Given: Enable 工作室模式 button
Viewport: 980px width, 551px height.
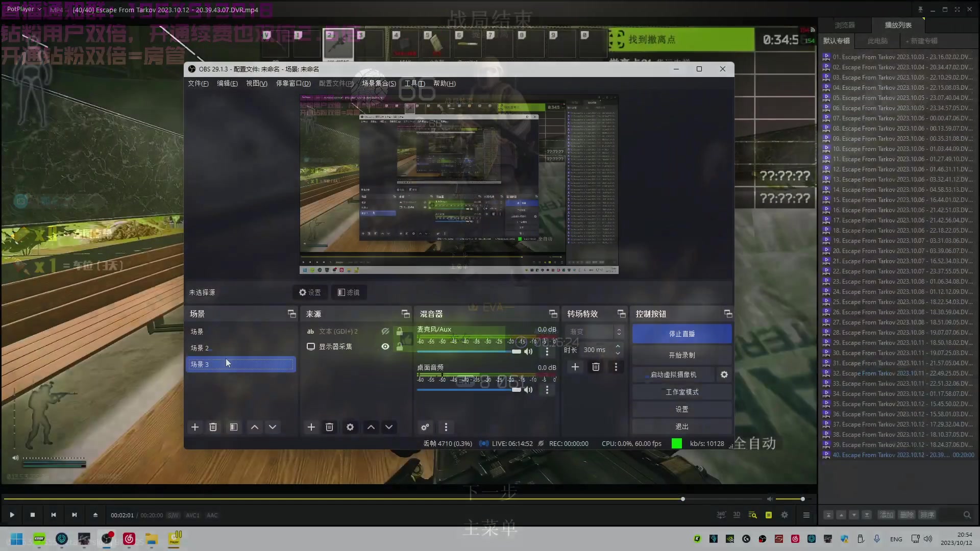Looking at the screenshot, I should (682, 392).
